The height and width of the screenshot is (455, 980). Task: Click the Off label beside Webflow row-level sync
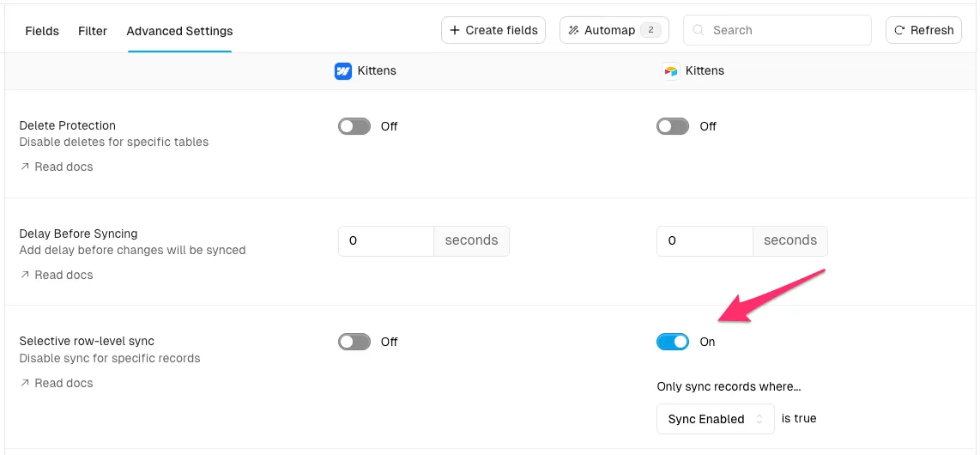[390, 342]
